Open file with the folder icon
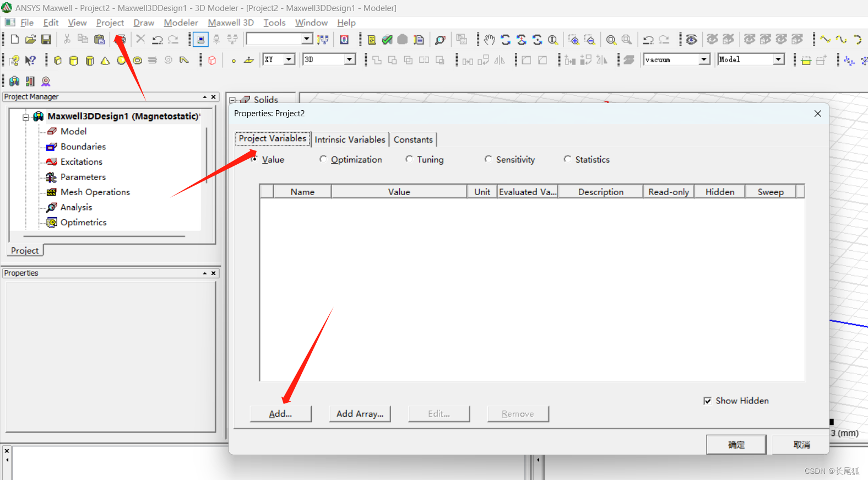This screenshot has height=480, width=868. coord(30,40)
